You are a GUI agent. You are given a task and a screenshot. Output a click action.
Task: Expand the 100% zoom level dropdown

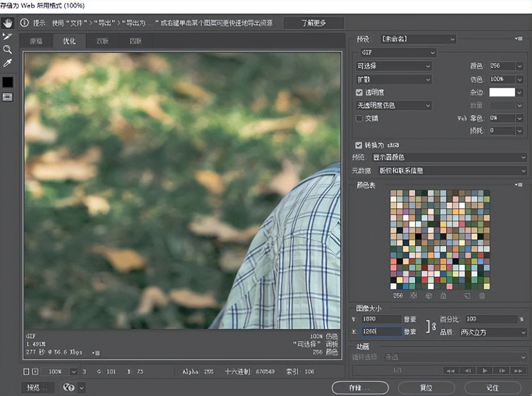click(x=74, y=371)
